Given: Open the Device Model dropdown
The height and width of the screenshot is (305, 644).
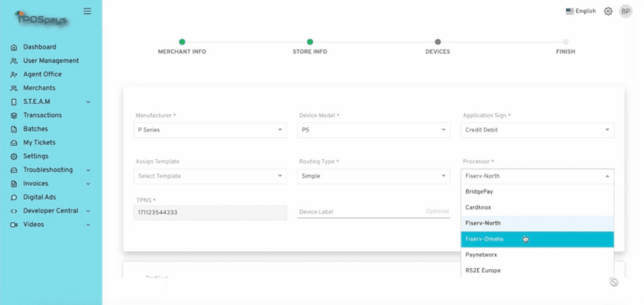Looking at the screenshot, I should pos(373,130).
